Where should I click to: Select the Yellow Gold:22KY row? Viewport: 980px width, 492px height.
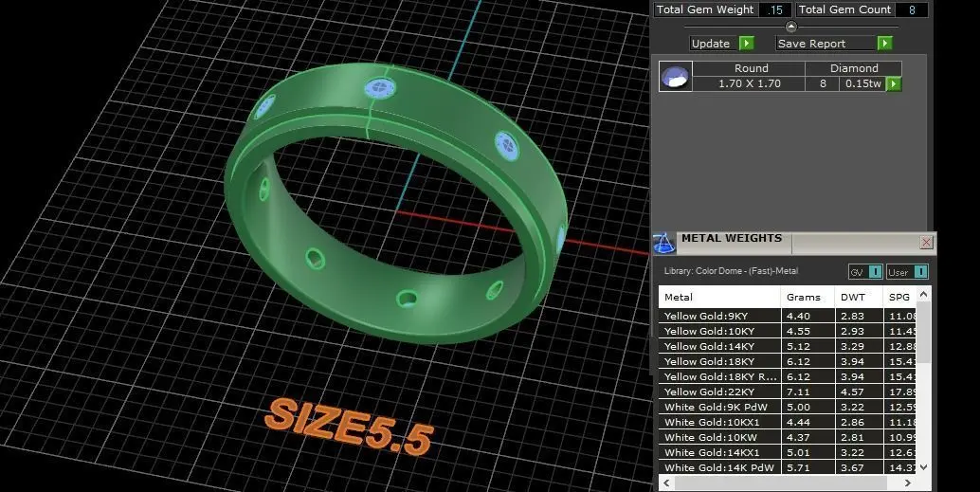point(788,392)
